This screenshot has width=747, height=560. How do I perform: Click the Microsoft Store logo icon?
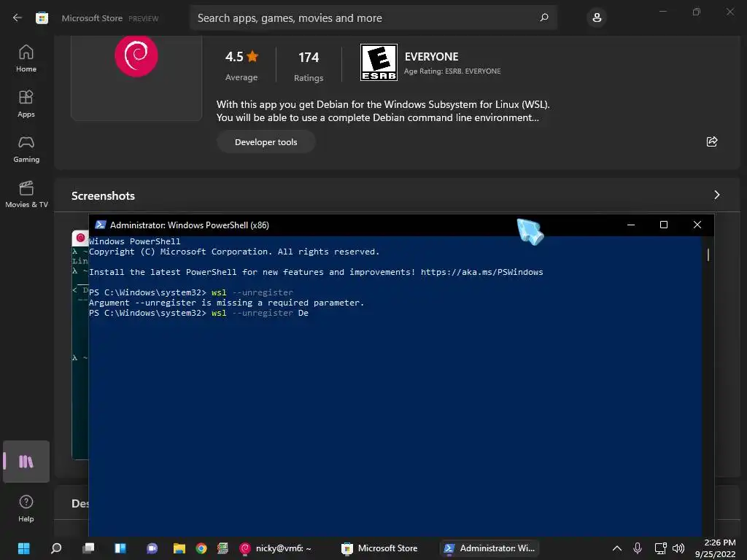coord(42,18)
